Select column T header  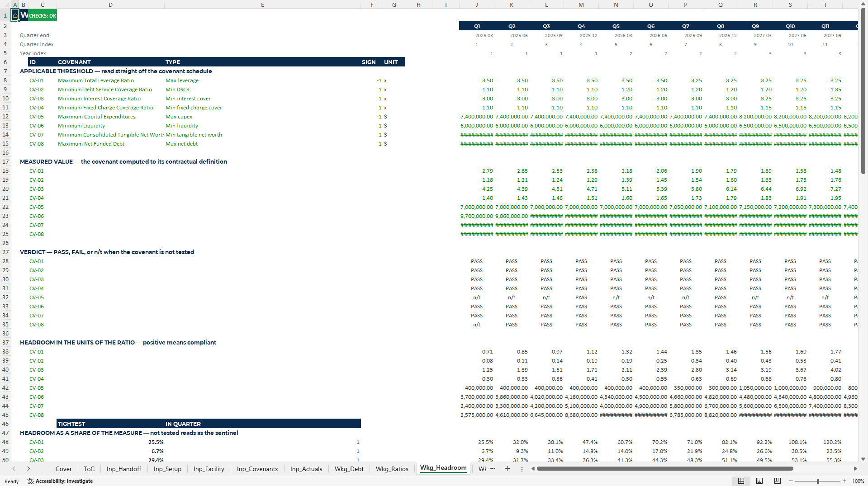click(825, 5)
